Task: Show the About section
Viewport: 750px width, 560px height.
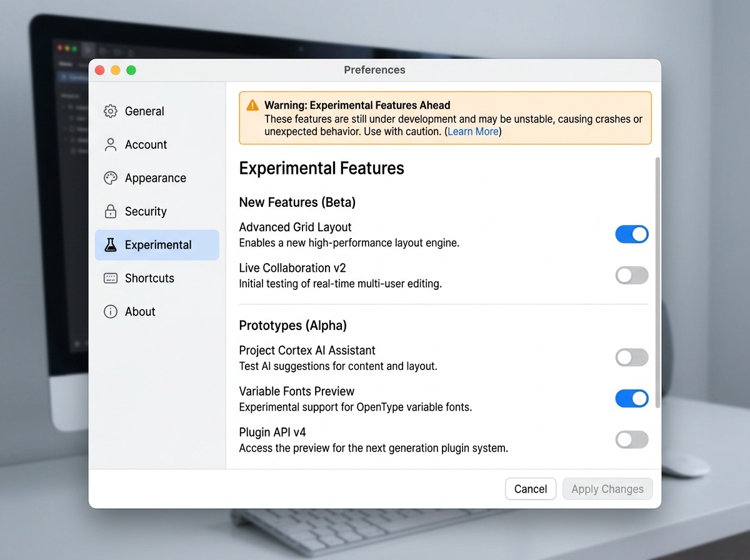Action: click(157, 312)
